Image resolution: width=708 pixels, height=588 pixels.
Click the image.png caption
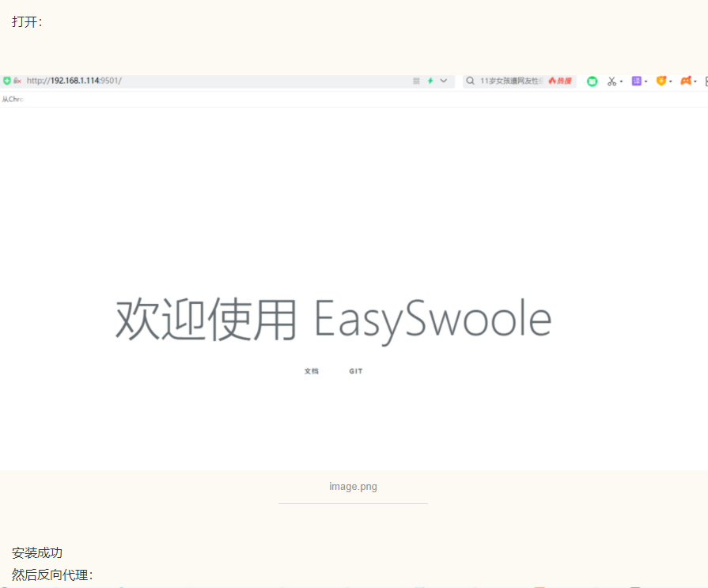click(x=353, y=487)
